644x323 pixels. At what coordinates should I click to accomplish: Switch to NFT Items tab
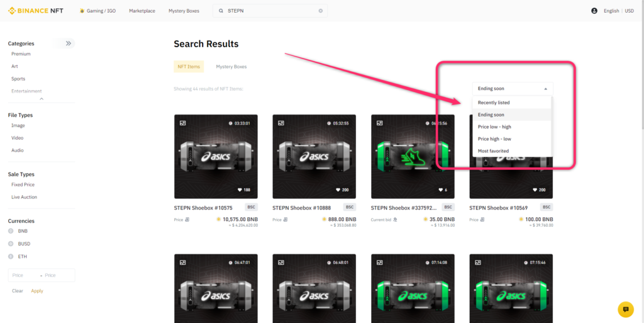tap(189, 67)
